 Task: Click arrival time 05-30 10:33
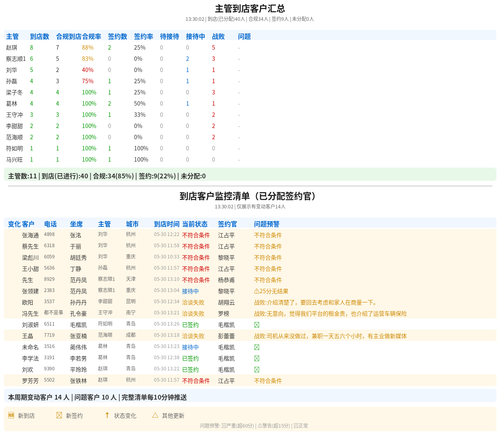pos(167,257)
